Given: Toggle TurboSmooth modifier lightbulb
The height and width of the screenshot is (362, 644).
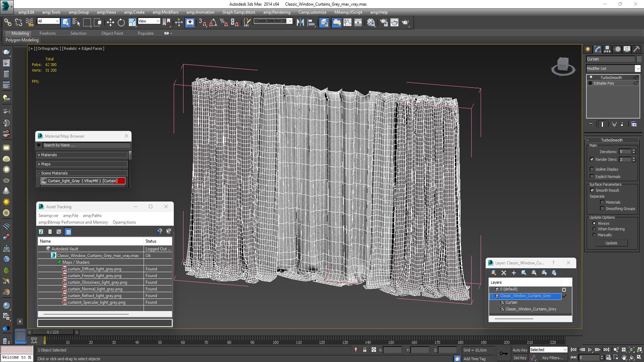Looking at the screenshot, I should tap(591, 77).
